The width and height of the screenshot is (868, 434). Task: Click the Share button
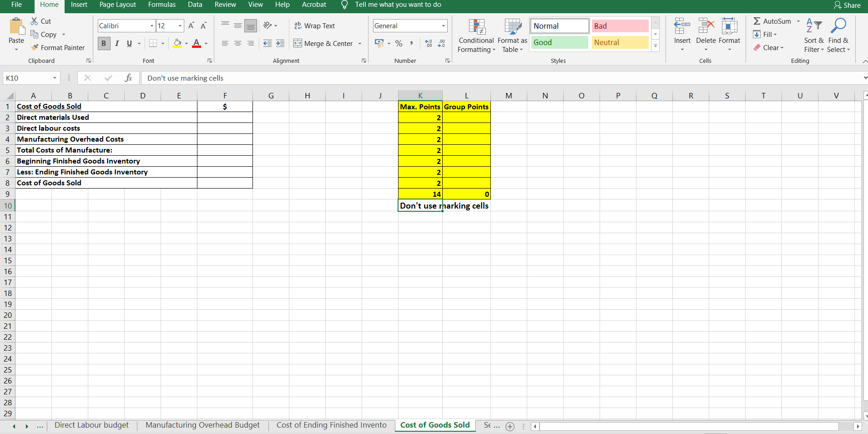pyautogui.click(x=847, y=5)
